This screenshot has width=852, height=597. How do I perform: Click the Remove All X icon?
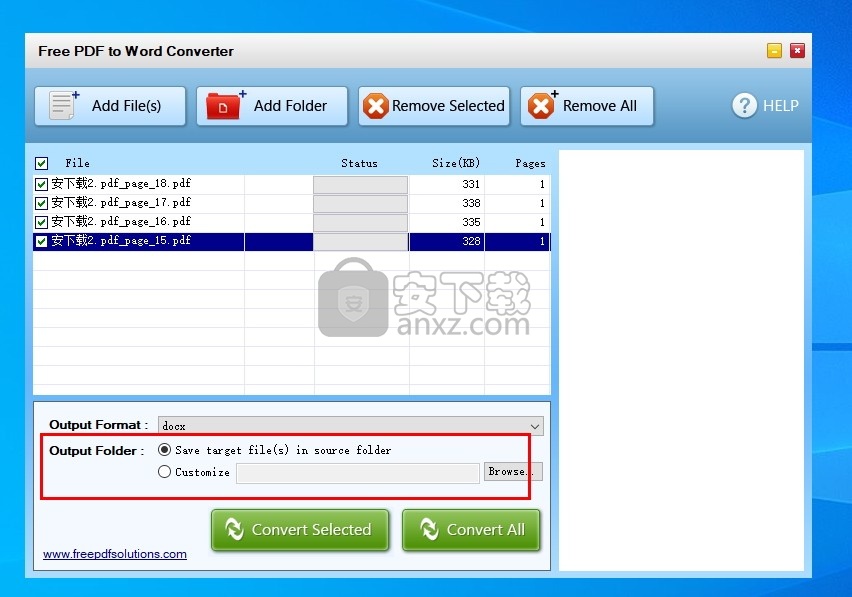coord(542,105)
